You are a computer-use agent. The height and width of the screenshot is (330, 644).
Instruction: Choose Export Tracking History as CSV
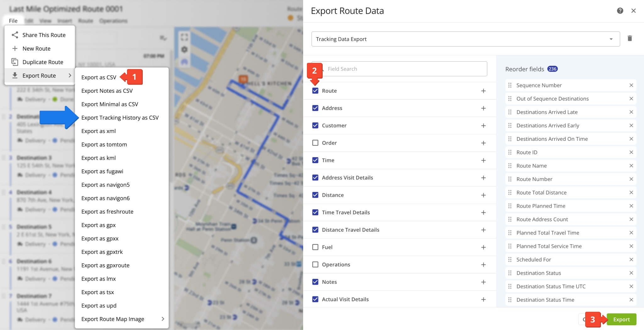point(120,118)
